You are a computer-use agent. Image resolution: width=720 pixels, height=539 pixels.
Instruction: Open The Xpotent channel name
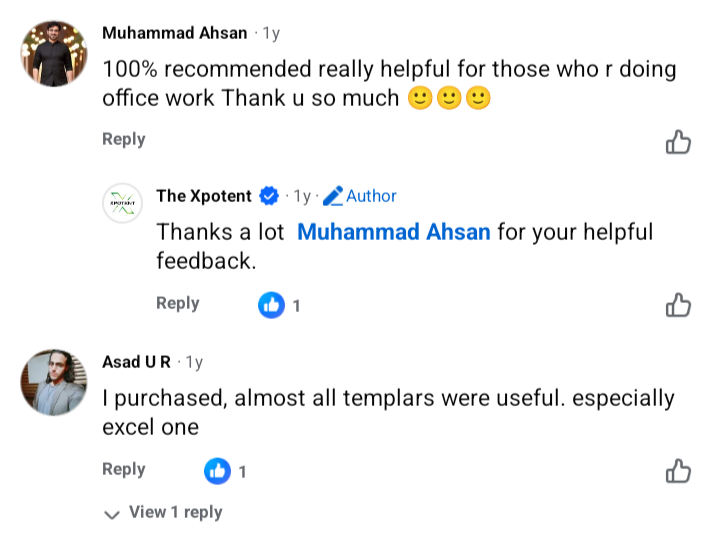coord(204,196)
